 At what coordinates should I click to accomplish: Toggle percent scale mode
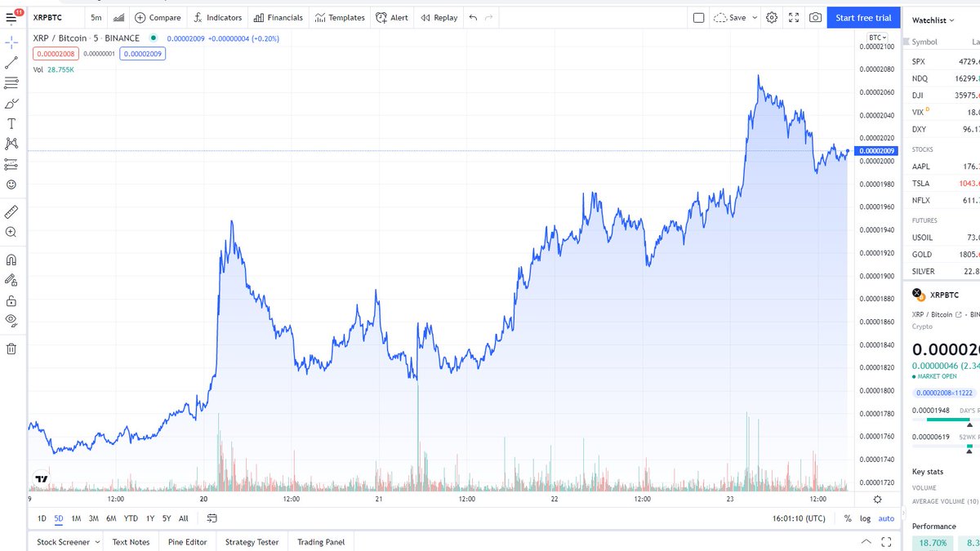pos(848,518)
